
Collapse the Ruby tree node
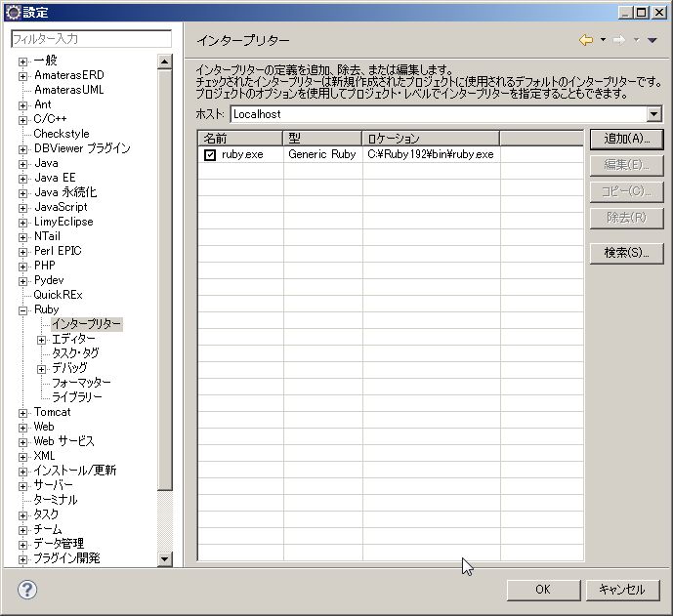pos(23,310)
